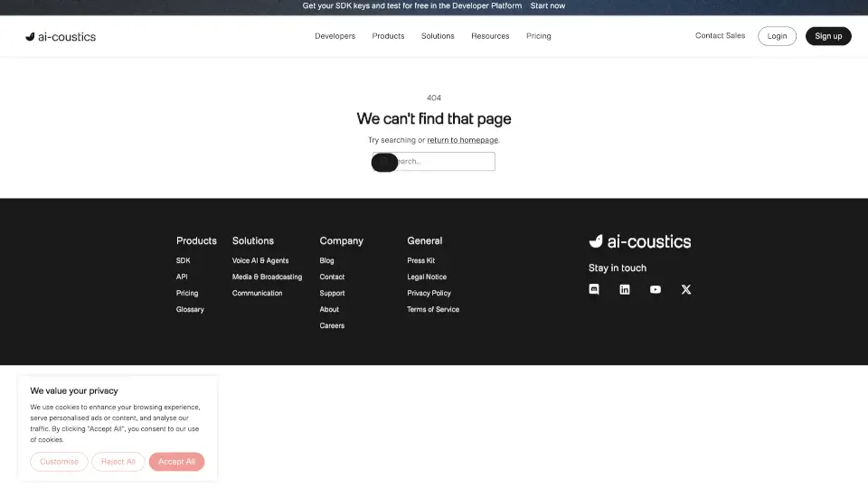The height and width of the screenshot is (488, 868).
Task: Click the Login button
Action: [x=777, y=36]
